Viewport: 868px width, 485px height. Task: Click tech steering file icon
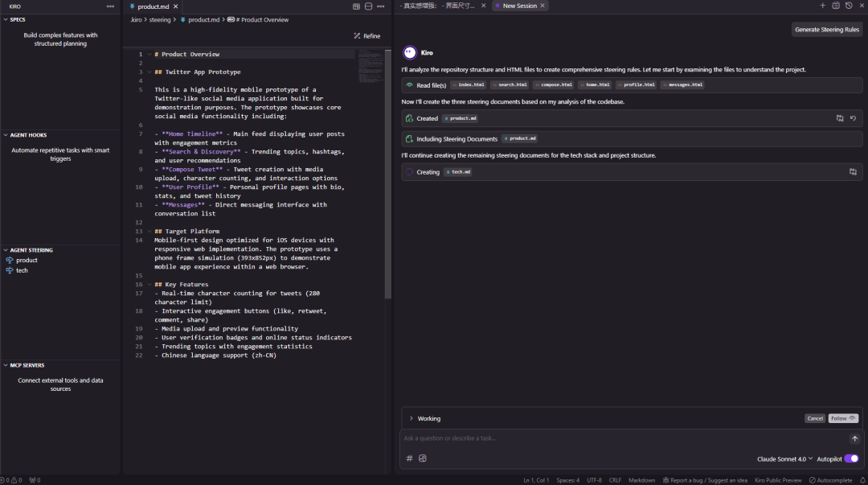coord(10,270)
